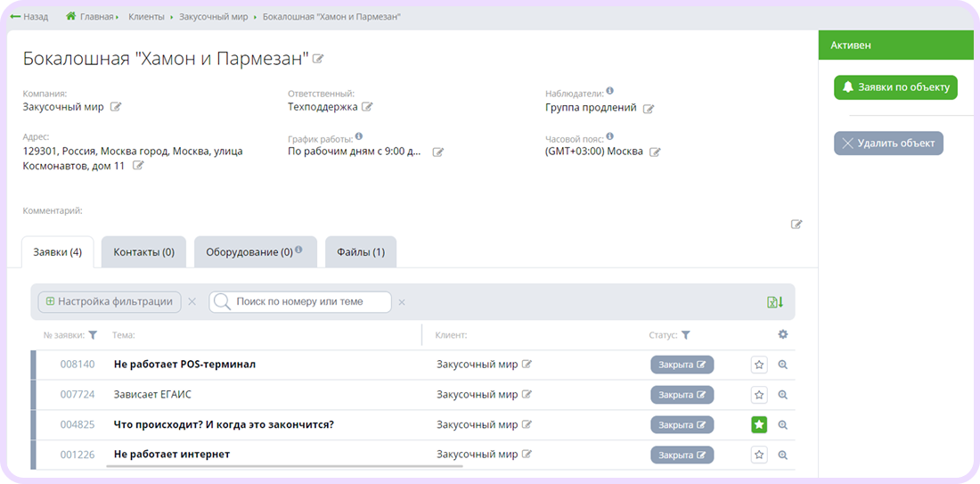The width and height of the screenshot is (980, 484).
Task: Focus the Поиск по номеру или теме field
Action: pyautogui.click(x=300, y=302)
